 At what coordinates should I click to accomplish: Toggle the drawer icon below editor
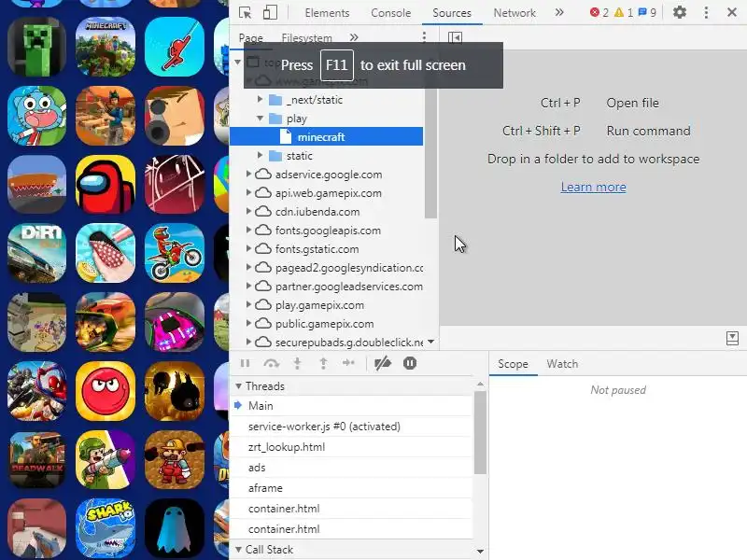click(x=732, y=338)
